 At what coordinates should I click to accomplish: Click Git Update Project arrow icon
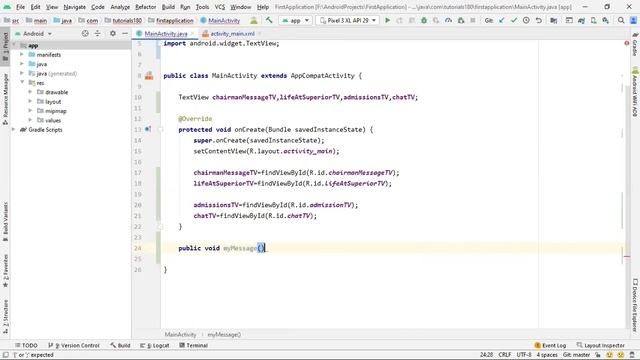(502, 20)
